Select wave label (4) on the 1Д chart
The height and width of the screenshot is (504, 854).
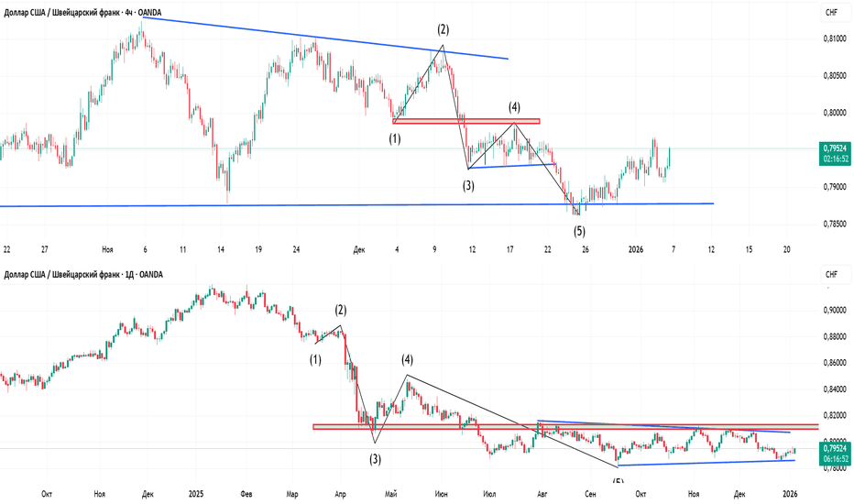tap(406, 360)
